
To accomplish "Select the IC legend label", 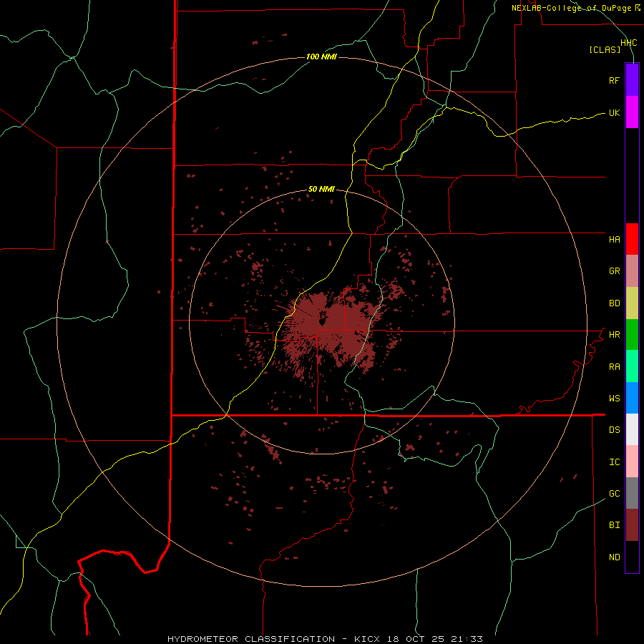I will [x=614, y=462].
